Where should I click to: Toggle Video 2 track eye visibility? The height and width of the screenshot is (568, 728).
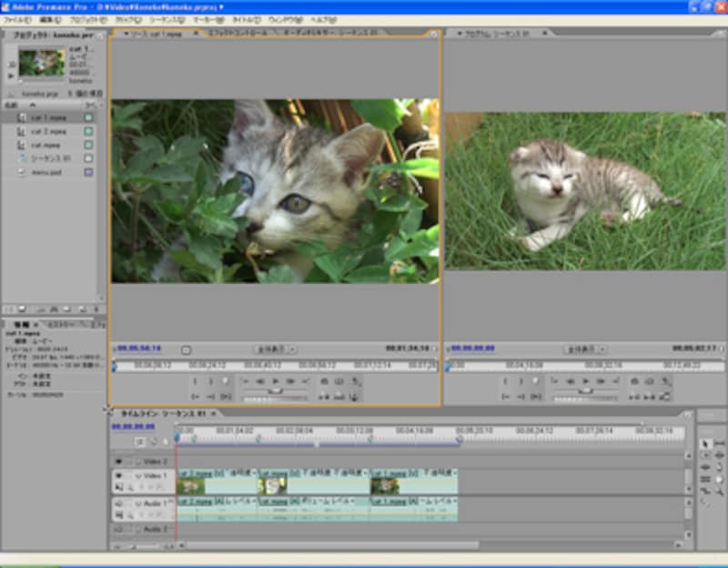(118, 461)
